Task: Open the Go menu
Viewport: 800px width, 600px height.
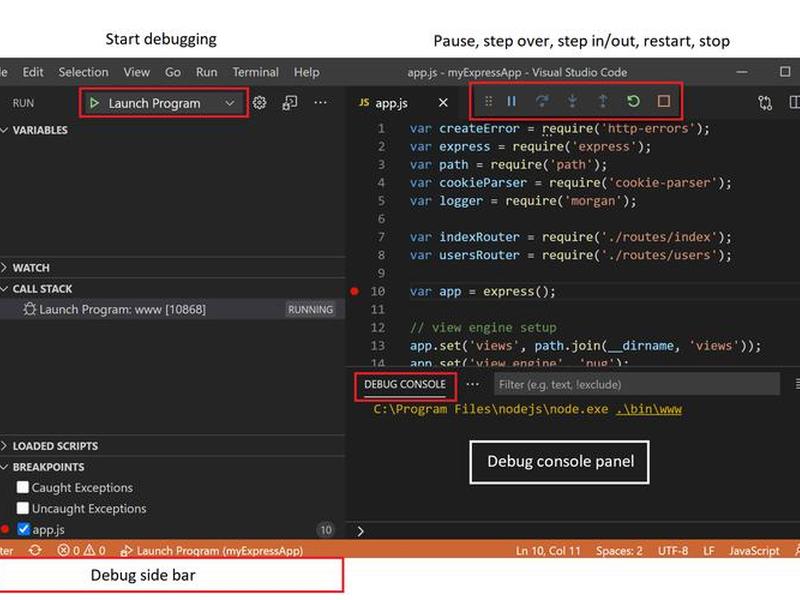Action: tap(173, 72)
